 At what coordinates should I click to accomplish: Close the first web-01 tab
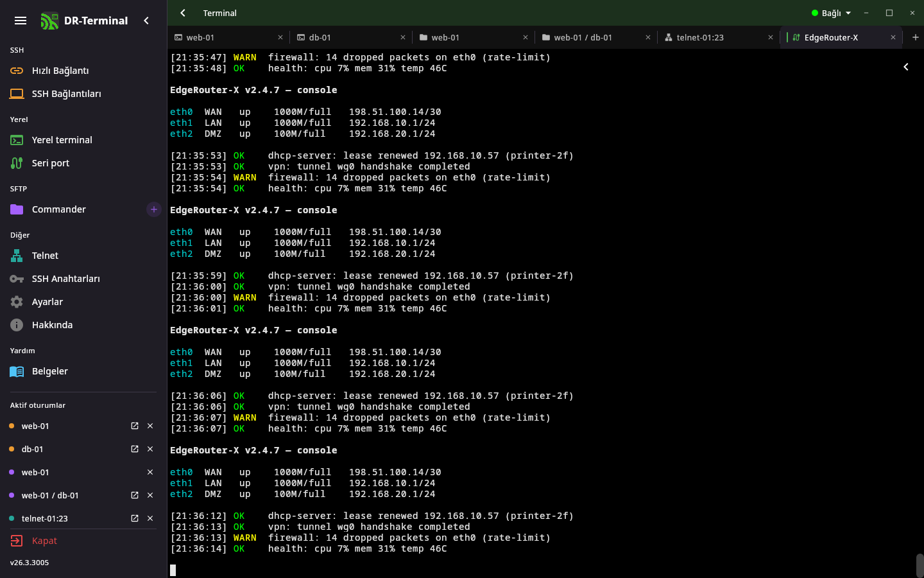tap(280, 37)
